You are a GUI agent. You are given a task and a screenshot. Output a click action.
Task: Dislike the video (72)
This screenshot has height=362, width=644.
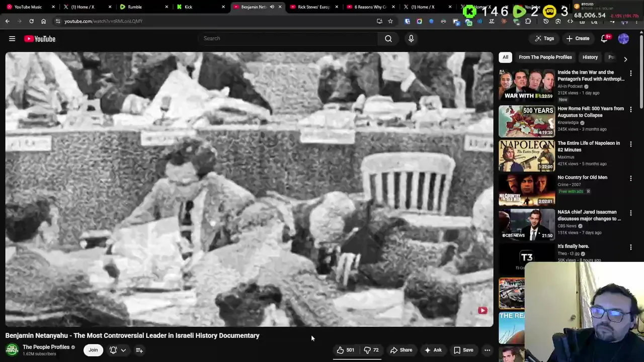[371, 350]
